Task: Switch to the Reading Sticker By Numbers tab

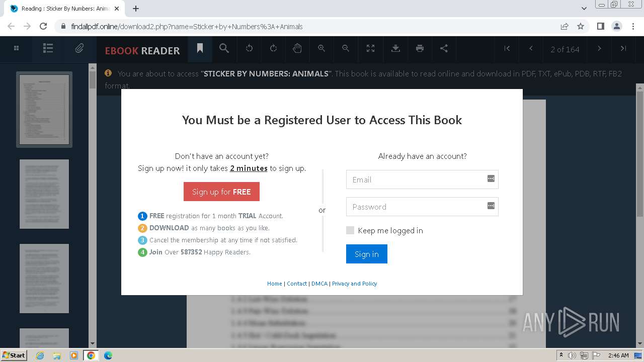Action: click(x=65, y=9)
